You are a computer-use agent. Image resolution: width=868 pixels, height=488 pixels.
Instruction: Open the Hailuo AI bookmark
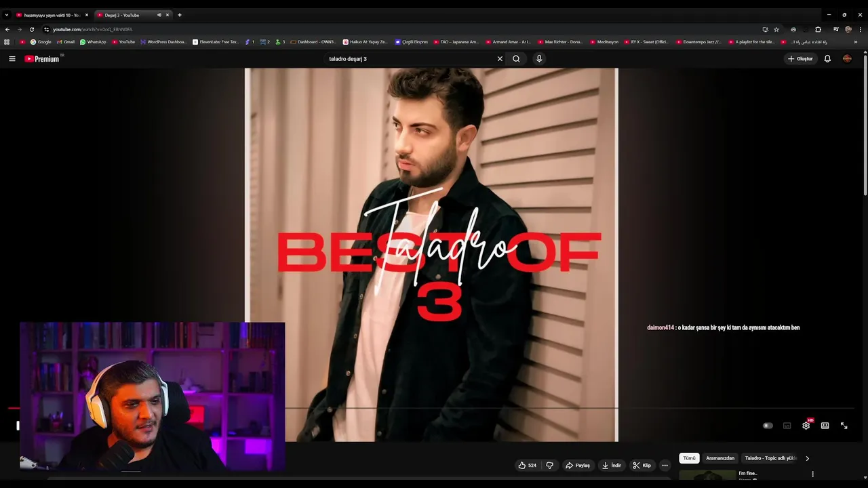pyautogui.click(x=366, y=42)
